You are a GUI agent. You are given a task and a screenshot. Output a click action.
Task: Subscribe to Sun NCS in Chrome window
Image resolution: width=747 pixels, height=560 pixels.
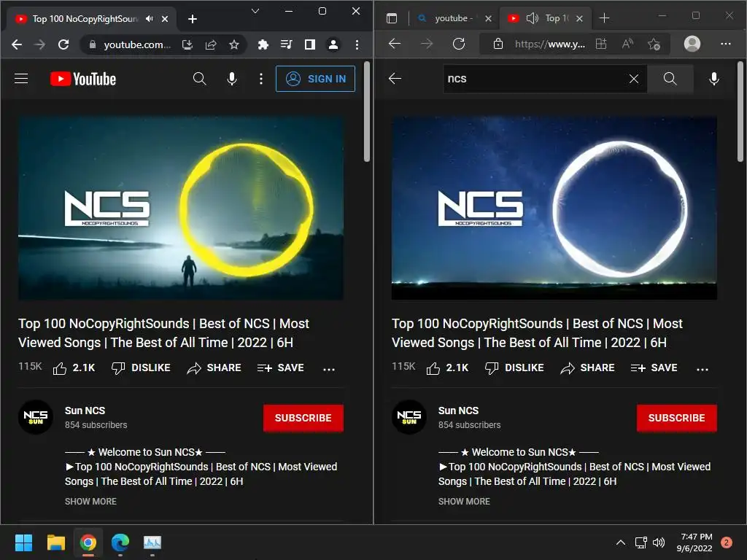pos(303,418)
